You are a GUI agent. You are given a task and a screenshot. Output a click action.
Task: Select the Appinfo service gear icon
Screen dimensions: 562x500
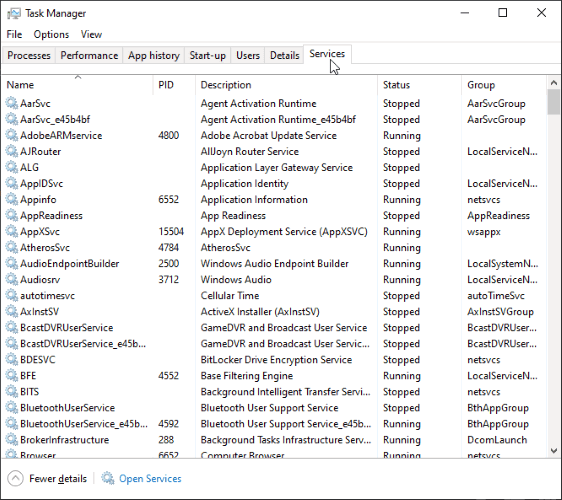pyautogui.click(x=11, y=199)
